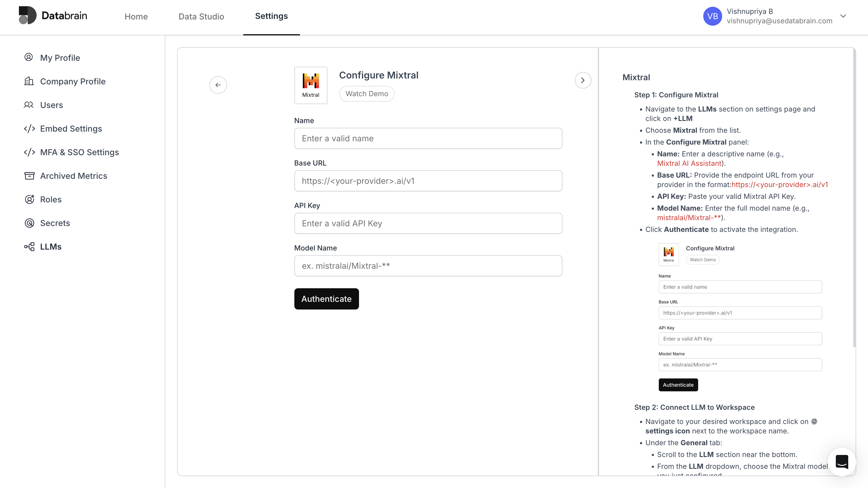Open the Secrets sidebar icon
Viewport: 868px width, 488px height.
coord(29,223)
